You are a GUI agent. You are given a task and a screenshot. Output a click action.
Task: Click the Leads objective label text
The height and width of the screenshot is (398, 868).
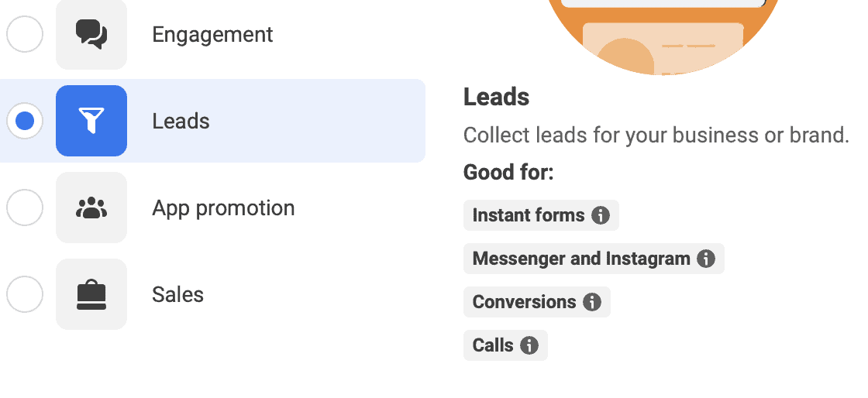pyautogui.click(x=181, y=121)
